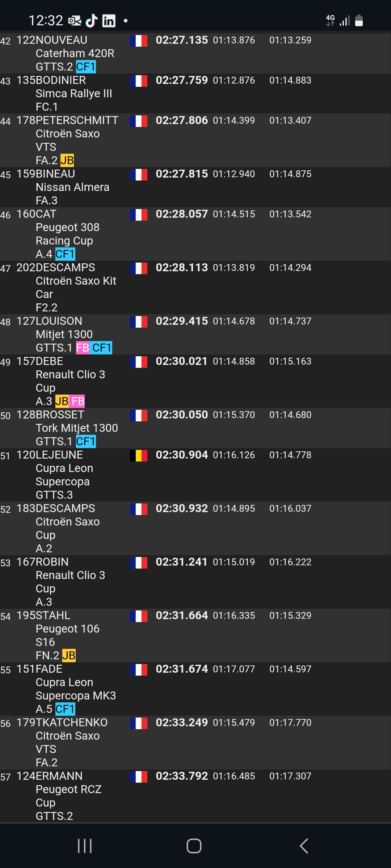Tap the Android home button

click(x=194, y=846)
